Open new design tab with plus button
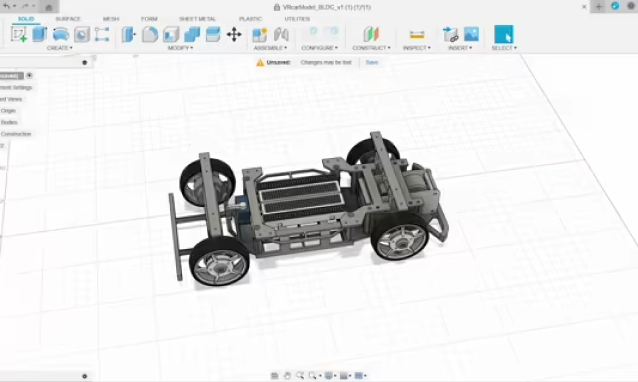The width and height of the screenshot is (638, 382). point(599,7)
